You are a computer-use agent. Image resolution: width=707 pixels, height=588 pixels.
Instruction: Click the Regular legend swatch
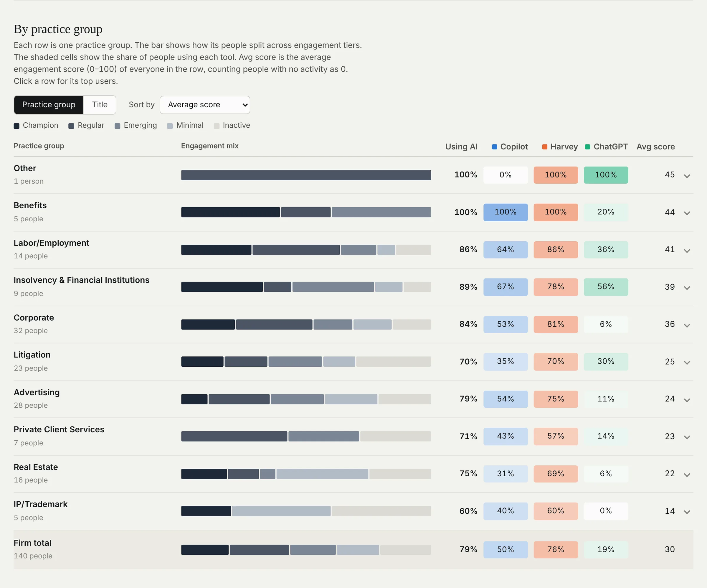pos(71,126)
